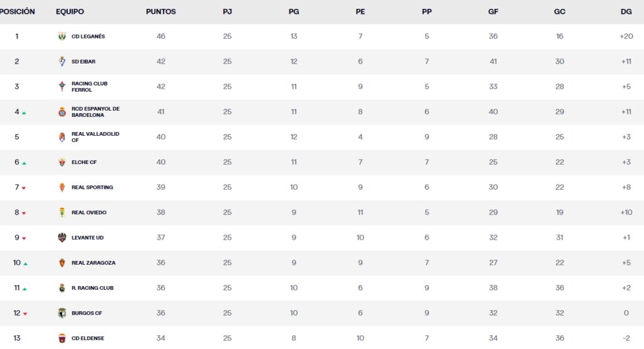
Task: Click the EQUIPO column header
Action: pyautogui.click(x=70, y=12)
